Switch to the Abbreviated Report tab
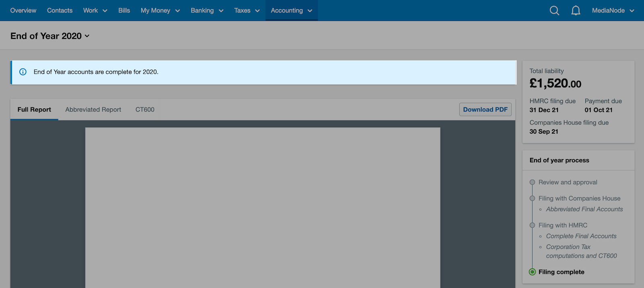 click(93, 110)
